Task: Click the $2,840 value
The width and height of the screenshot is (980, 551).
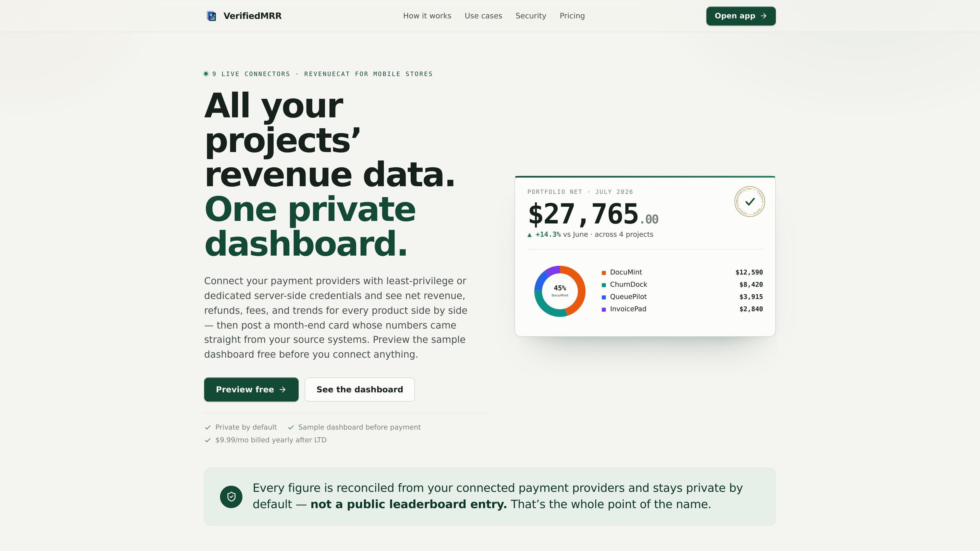Action: [x=751, y=309]
